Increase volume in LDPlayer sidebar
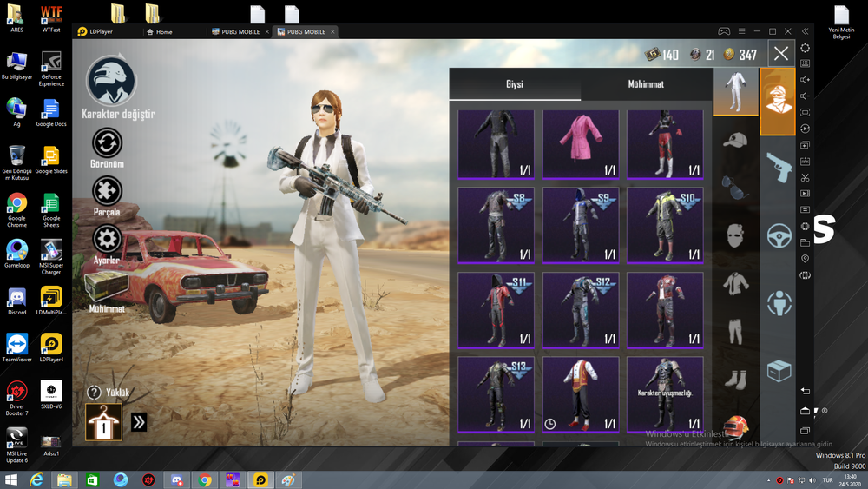The image size is (868, 489). tap(805, 80)
